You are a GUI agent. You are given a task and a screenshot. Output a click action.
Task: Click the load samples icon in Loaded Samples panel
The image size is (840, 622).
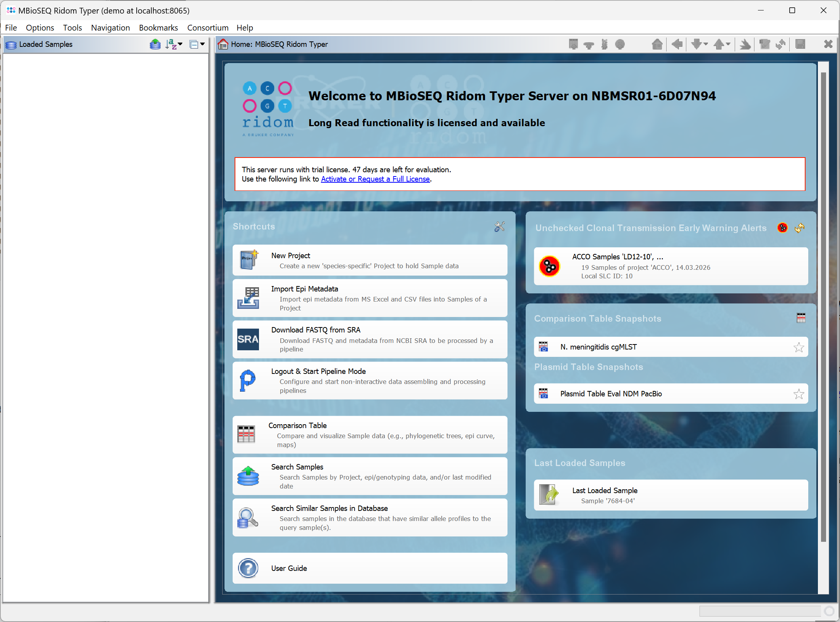155,45
